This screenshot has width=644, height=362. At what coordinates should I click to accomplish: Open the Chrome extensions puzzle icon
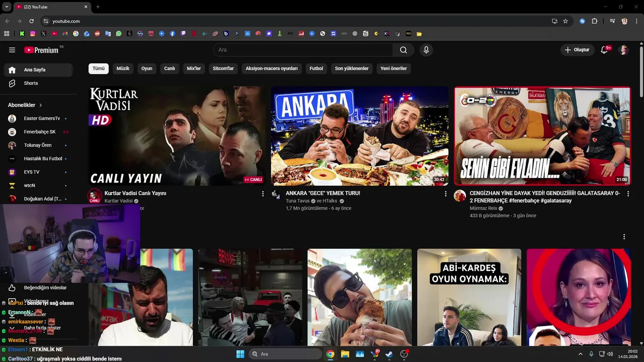pos(594,21)
